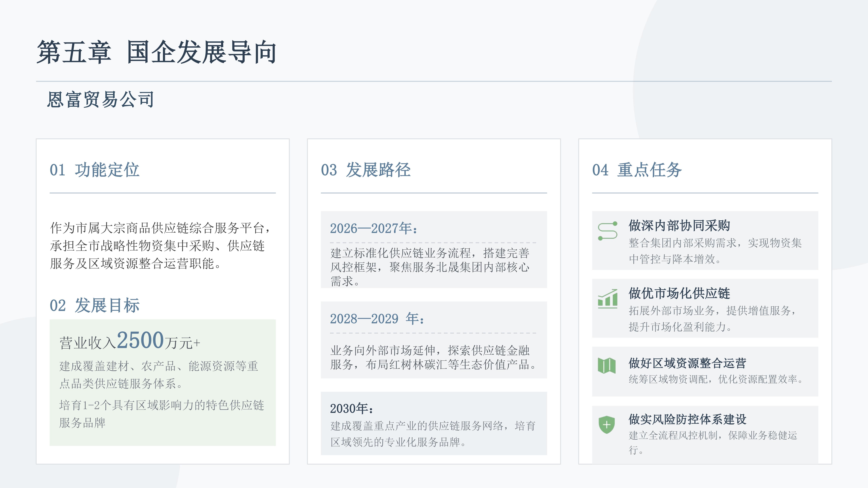Click the heading 04 重点任务
This screenshot has width=868, height=488.
click(637, 170)
